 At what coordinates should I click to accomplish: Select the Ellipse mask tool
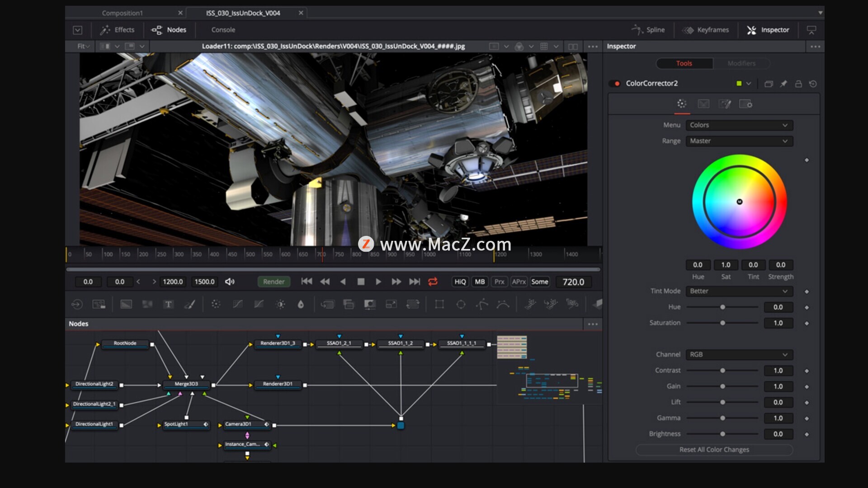click(x=461, y=305)
